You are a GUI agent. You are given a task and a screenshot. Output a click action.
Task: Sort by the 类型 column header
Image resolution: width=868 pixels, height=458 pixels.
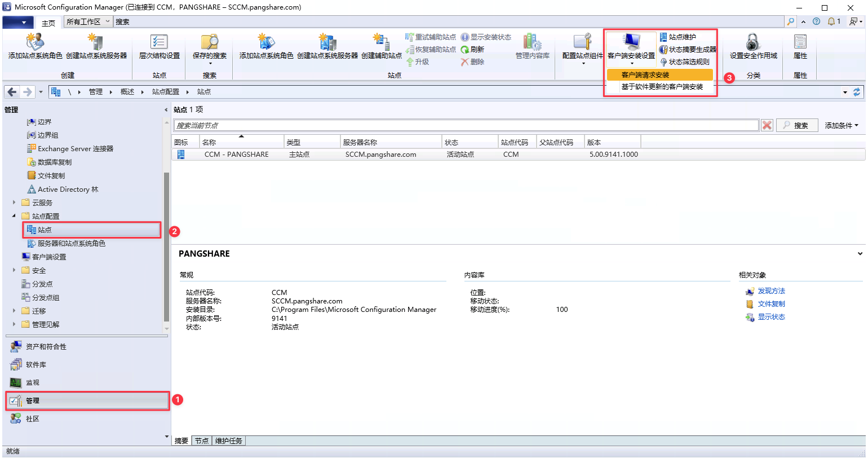pos(312,142)
